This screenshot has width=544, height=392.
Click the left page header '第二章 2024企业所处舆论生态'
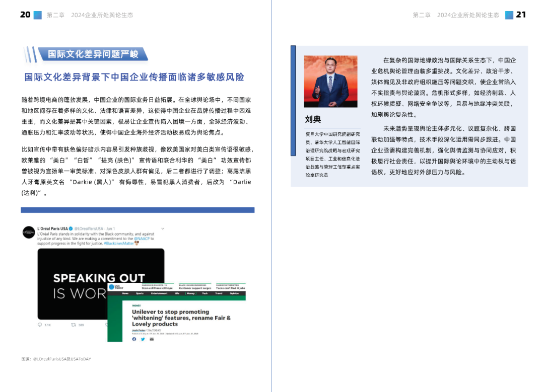pyautogui.click(x=90, y=15)
